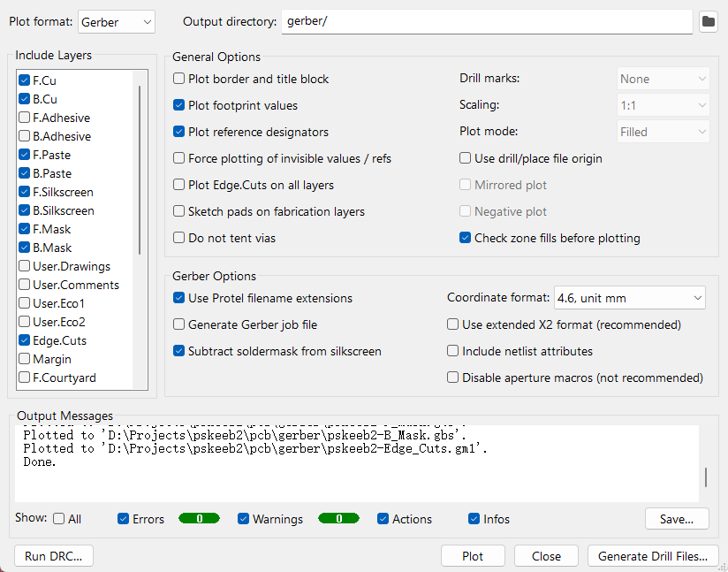Uncheck the Edge.Cuts layer
728x572 pixels.
point(25,340)
